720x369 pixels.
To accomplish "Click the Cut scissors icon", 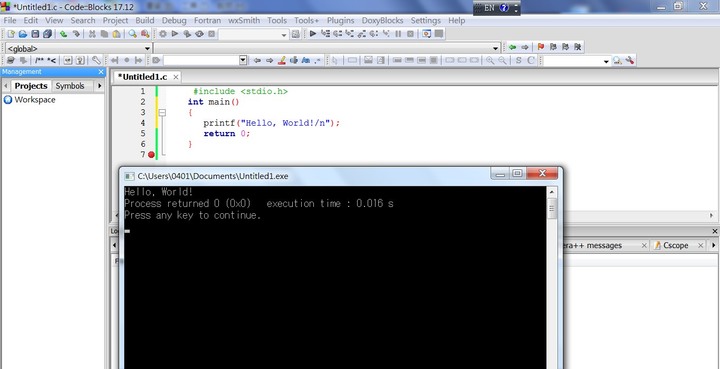I will (x=92, y=34).
